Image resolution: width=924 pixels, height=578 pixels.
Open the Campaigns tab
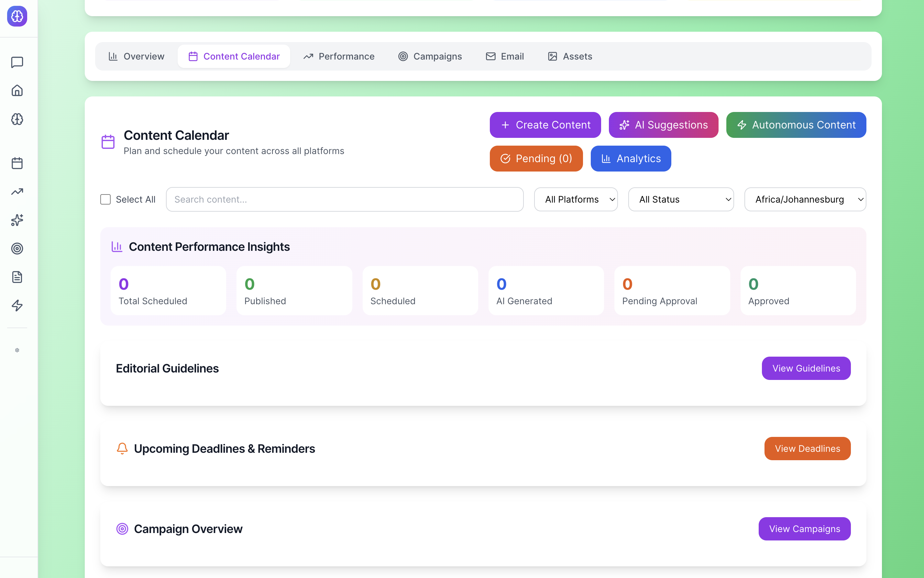click(x=430, y=57)
